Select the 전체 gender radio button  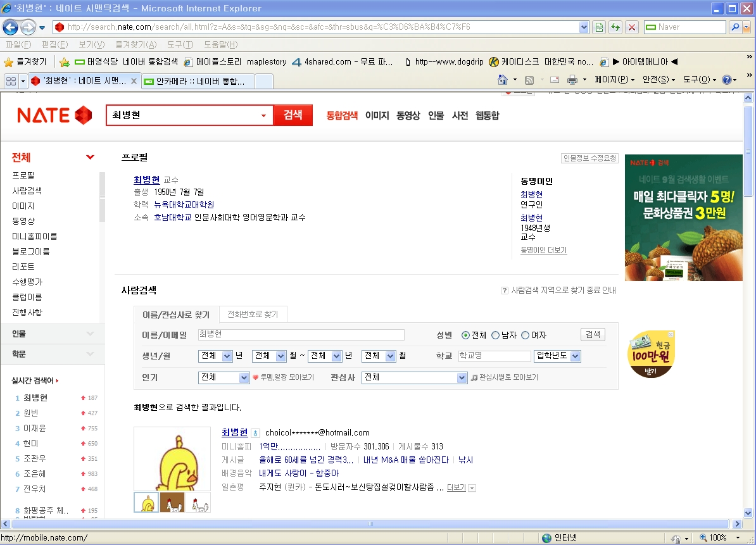point(466,335)
